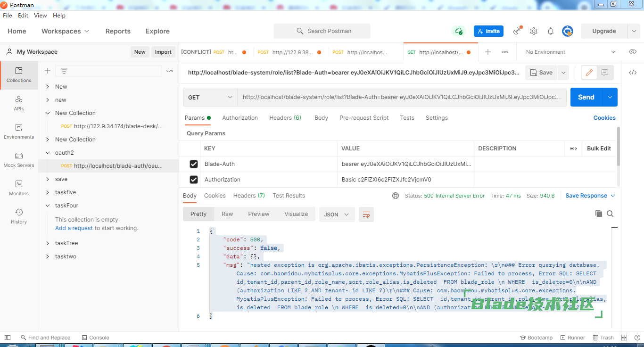Click the New button in My Workspace
644x347 pixels.
click(140, 52)
